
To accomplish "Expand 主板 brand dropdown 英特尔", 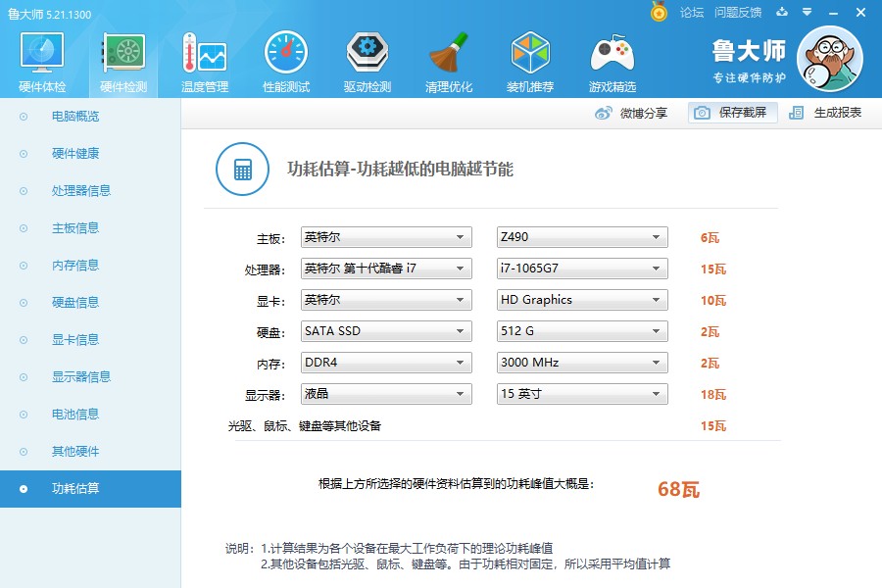I will coord(386,237).
